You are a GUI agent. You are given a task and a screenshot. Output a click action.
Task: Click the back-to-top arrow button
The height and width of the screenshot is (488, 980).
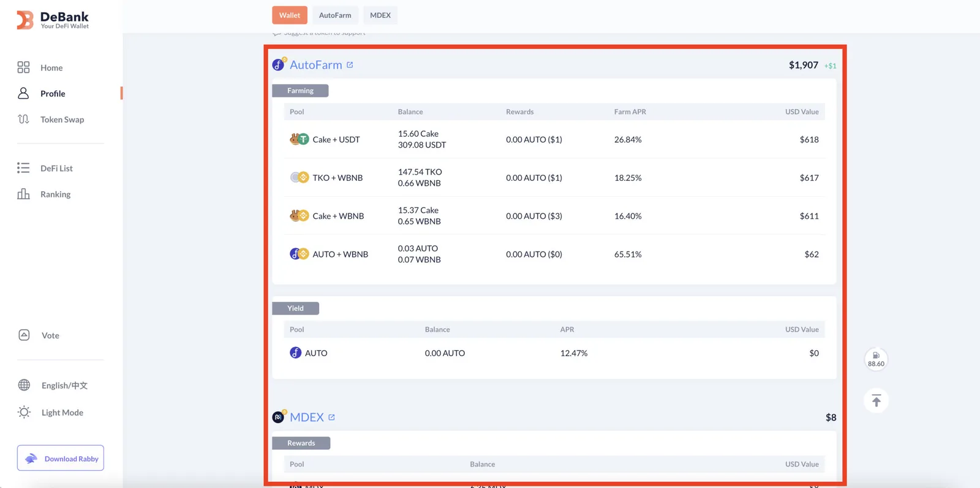pos(876,400)
